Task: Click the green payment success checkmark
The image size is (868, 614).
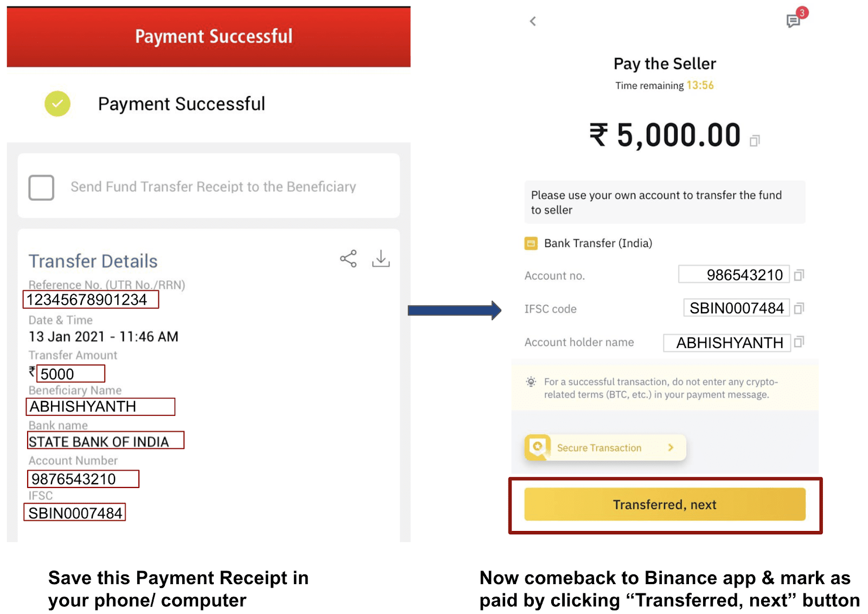Action: click(58, 104)
